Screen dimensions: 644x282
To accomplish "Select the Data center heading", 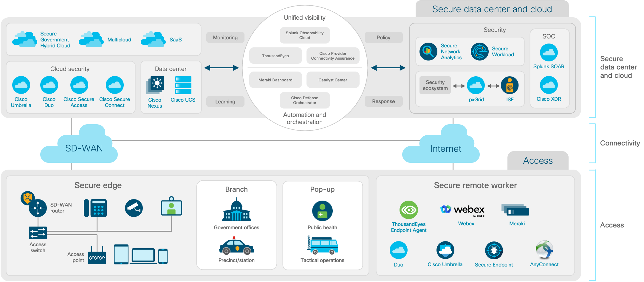I will 171,69.
